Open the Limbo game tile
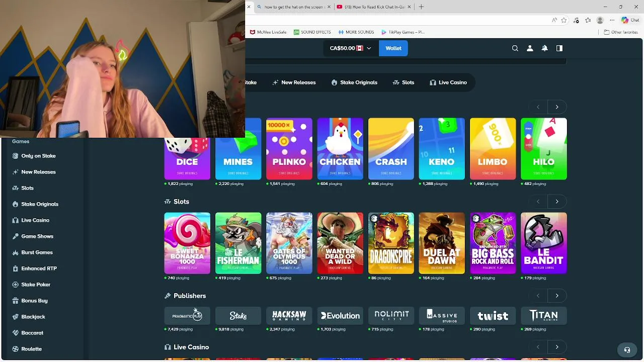The image size is (644, 362). pos(493,149)
